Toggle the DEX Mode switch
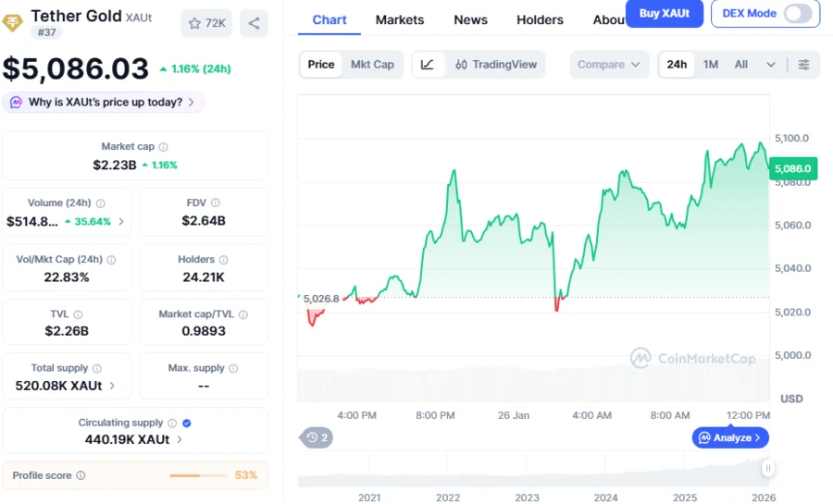Viewport: 833px width, 504px height. 797,13
